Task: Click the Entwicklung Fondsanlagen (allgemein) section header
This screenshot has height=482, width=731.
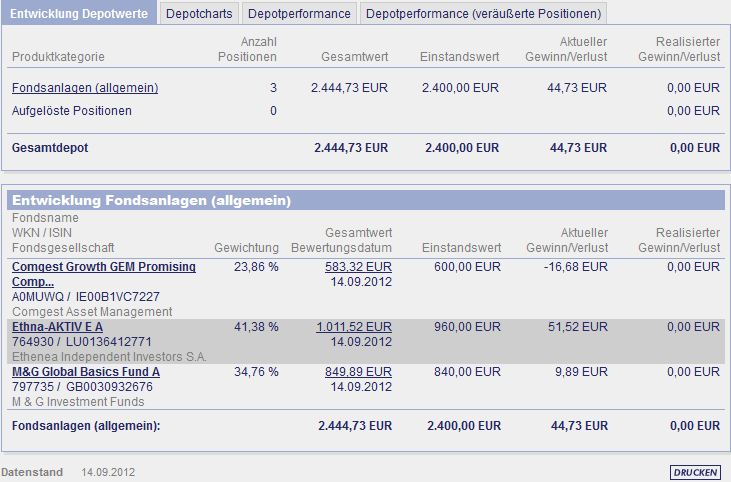Action: [151, 201]
